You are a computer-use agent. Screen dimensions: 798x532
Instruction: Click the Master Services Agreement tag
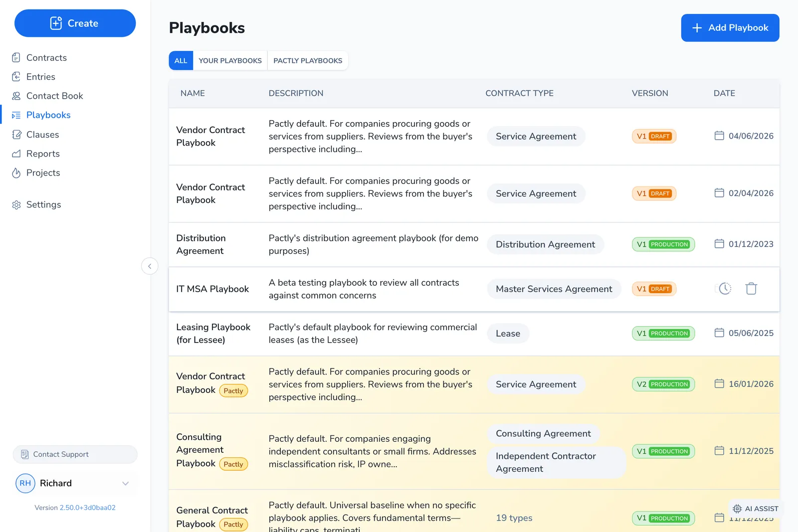pos(554,289)
